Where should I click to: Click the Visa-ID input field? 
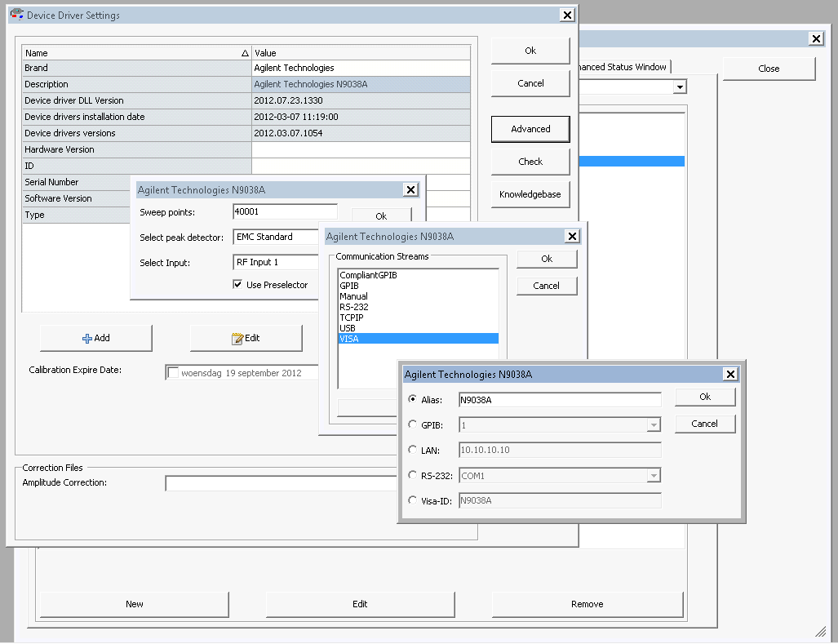point(560,501)
